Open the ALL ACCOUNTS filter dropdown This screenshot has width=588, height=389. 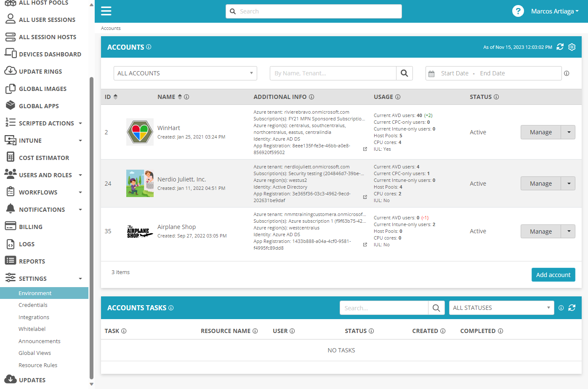pyautogui.click(x=185, y=73)
